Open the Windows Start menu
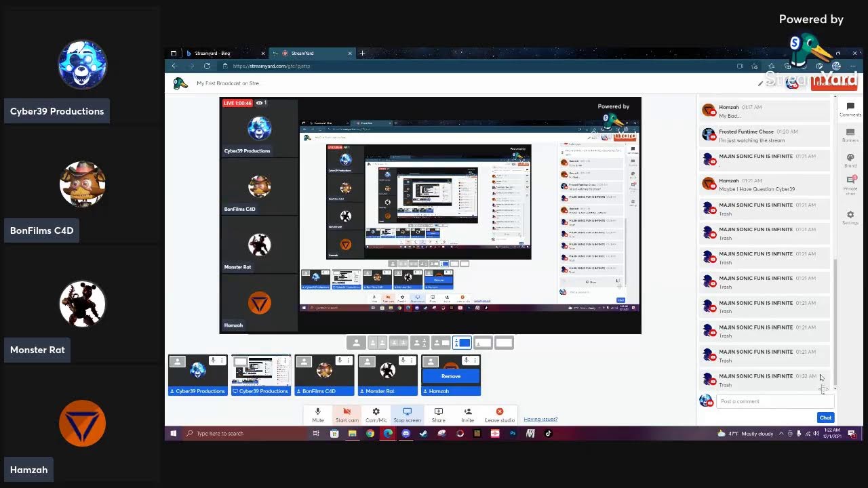 [173, 434]
